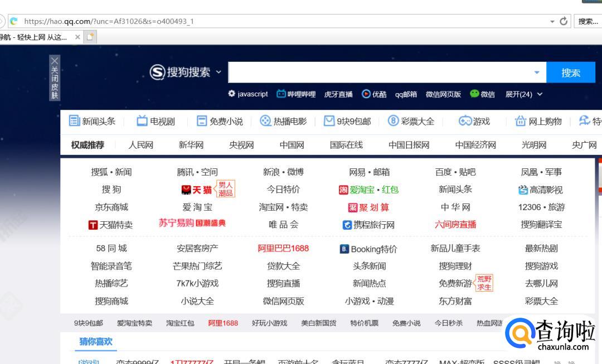The height and width of the screenshot is (364, 602).
Task: Open the 免费小说 tab with book icon
Action: (220, 121)
